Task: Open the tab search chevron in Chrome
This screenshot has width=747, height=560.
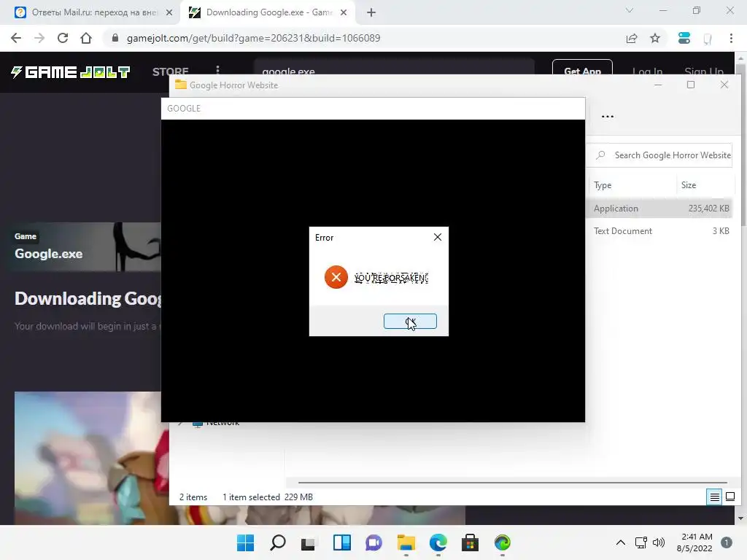Action: tap(630, 10)
